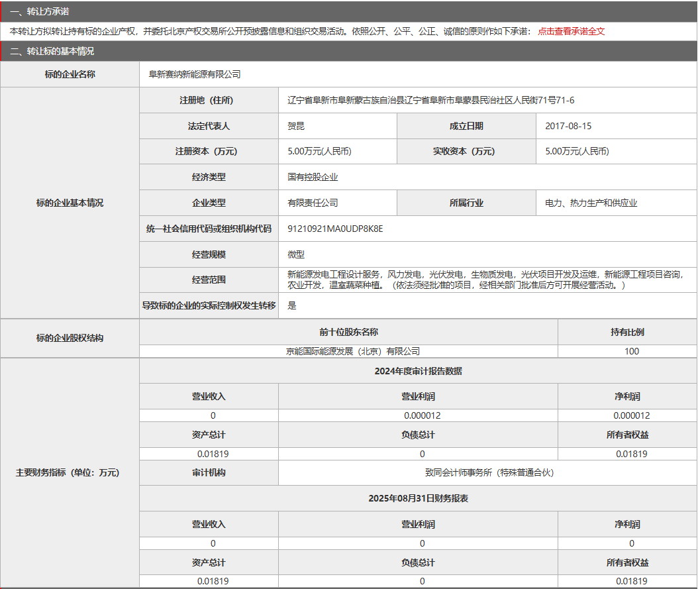Click the establishment date 2017-08-15
The width and height of the screenshot is (700, 589).
pyautogui.click(x=568, y=125)
